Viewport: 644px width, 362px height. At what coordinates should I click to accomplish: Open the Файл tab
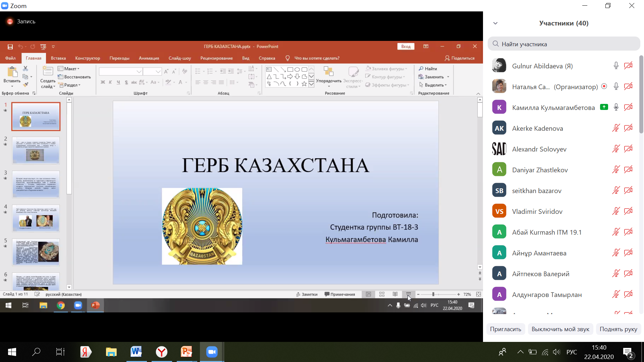pos(10,58)
